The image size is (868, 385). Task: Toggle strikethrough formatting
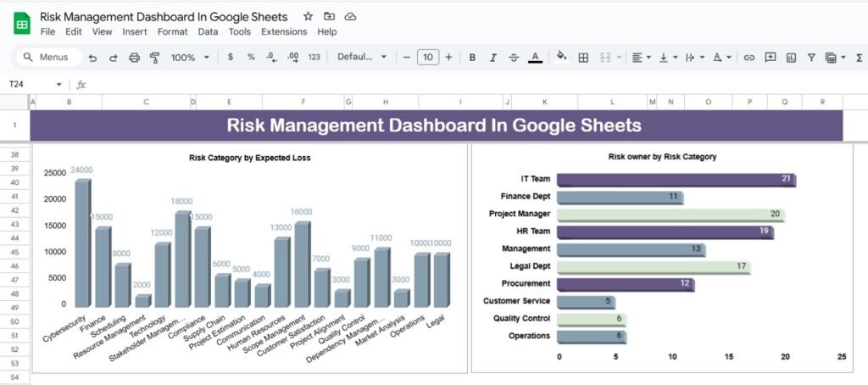tap(514, 57)
